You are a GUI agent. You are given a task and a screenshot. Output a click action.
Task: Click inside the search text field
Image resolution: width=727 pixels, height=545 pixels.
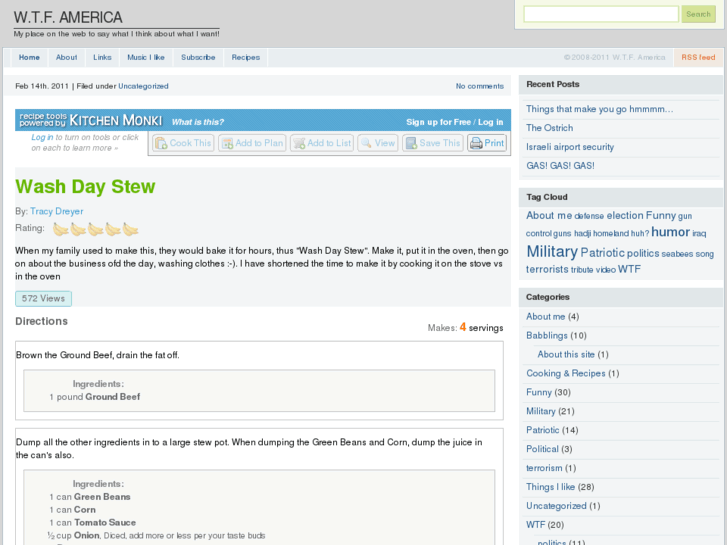point(601,14)
